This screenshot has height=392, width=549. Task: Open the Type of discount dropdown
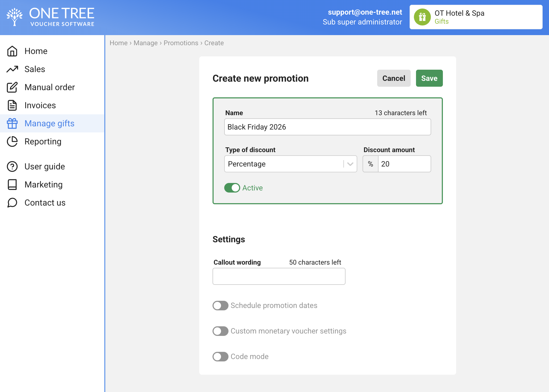tap(291, 164)
